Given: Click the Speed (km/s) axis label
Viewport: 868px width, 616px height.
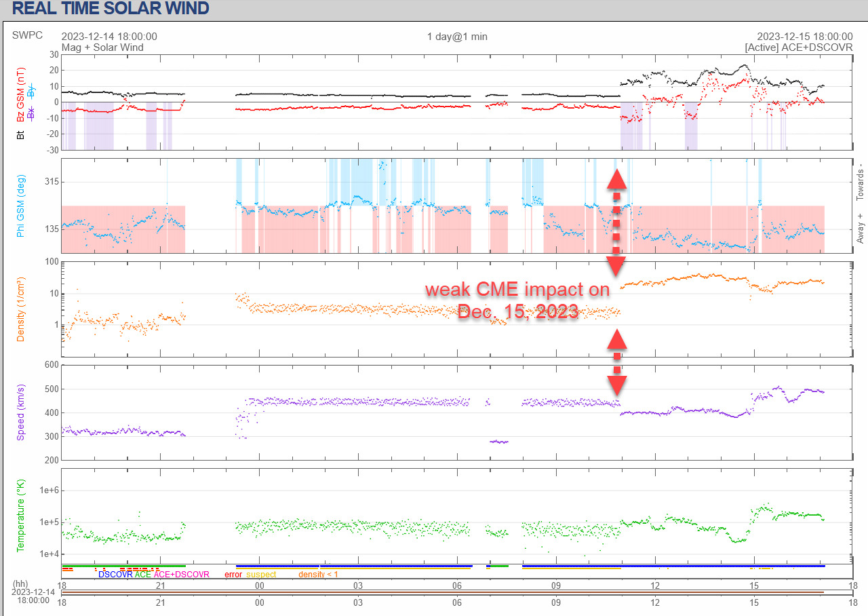Looking at the screenshot, I should tap(20, 412).
